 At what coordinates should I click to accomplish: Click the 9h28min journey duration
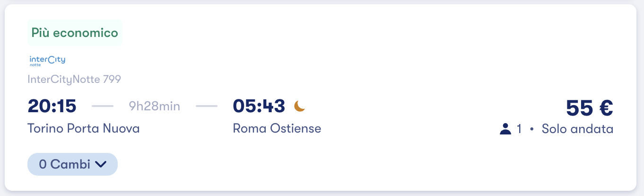click(155, 106)
